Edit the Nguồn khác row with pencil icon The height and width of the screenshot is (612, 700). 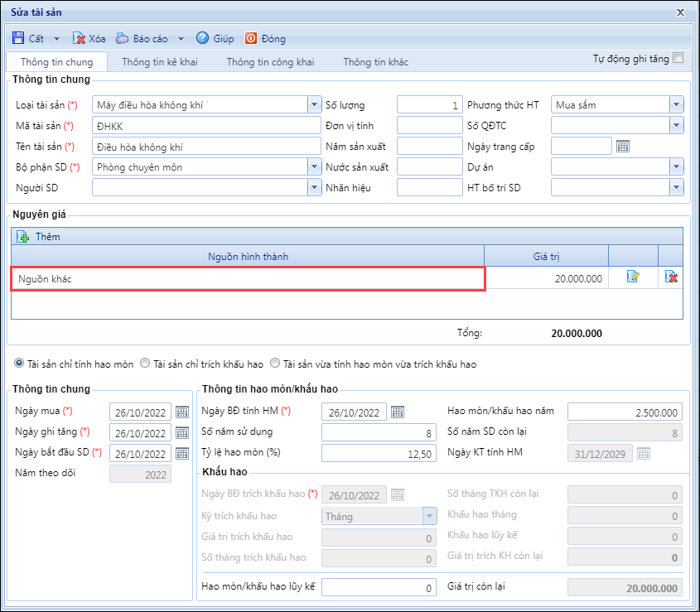coord(633,278)
